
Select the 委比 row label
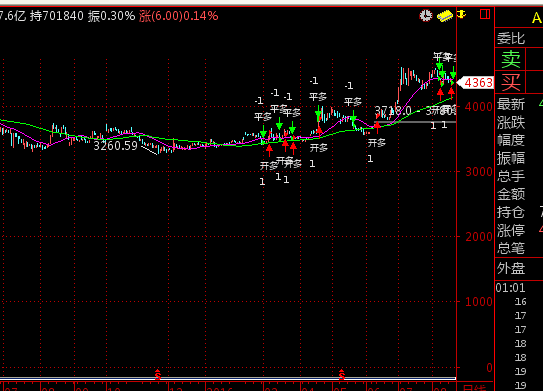[x=511, y=38]
